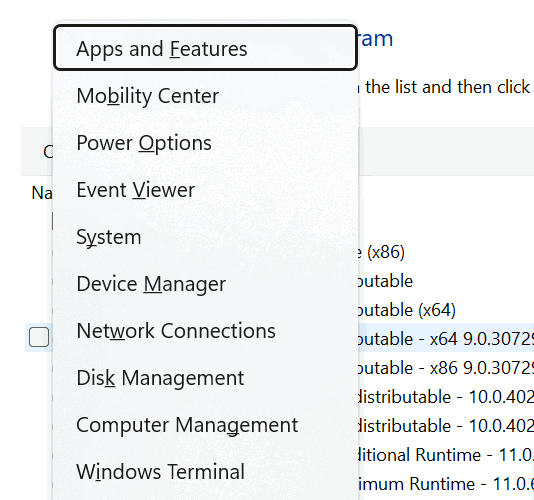Screen dimensions: 534x500
Task: Select the Additional Runtime - 11.0 row
Action: (x=445, y=455)
